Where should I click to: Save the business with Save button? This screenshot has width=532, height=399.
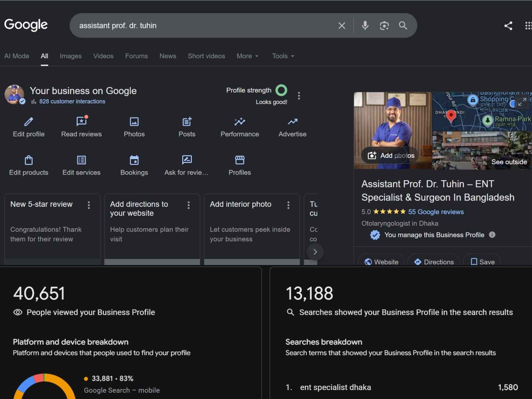(x=482, y=262)
